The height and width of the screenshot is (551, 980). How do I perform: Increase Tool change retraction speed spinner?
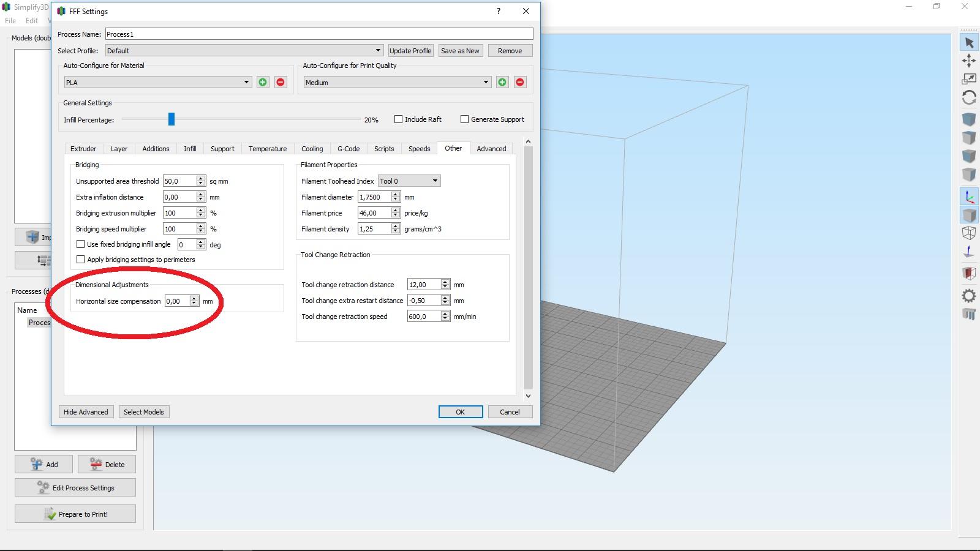pyautogui.click(x=445, y=313)
